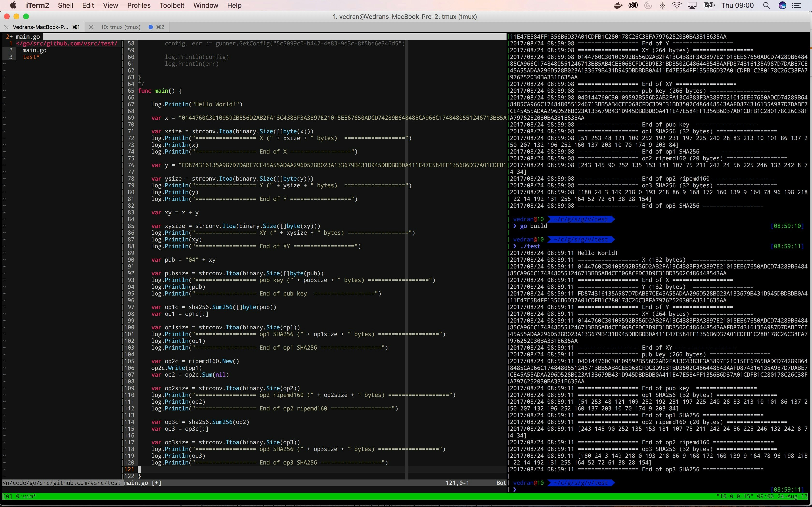812x507 pixels.
Task: Activate Siri from the menu bar
Action: point(783,5)
